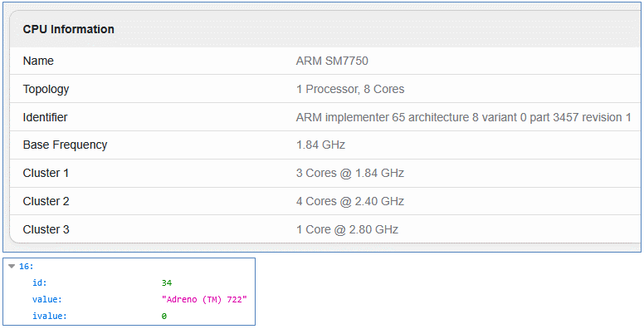Select the value 3 Cores @ 1.84 GHz

(x=350, y=173)
